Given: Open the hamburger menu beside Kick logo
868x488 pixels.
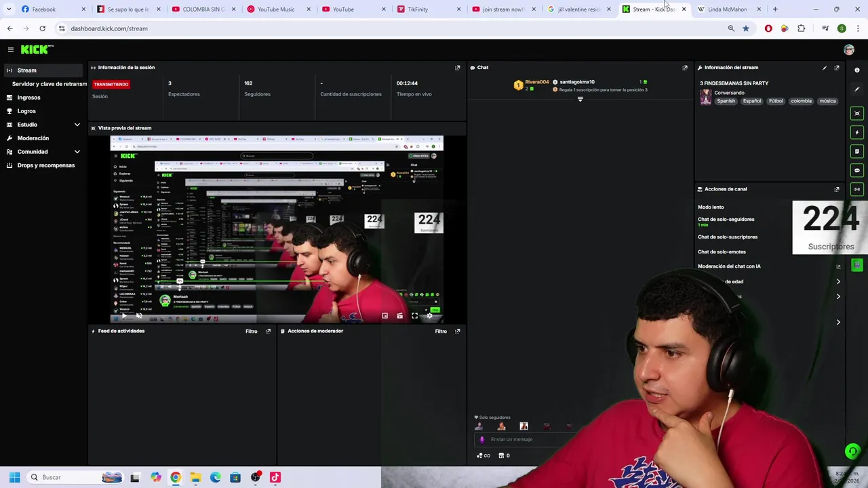Looking at the screenshot, I should click(x=11, y=49).
